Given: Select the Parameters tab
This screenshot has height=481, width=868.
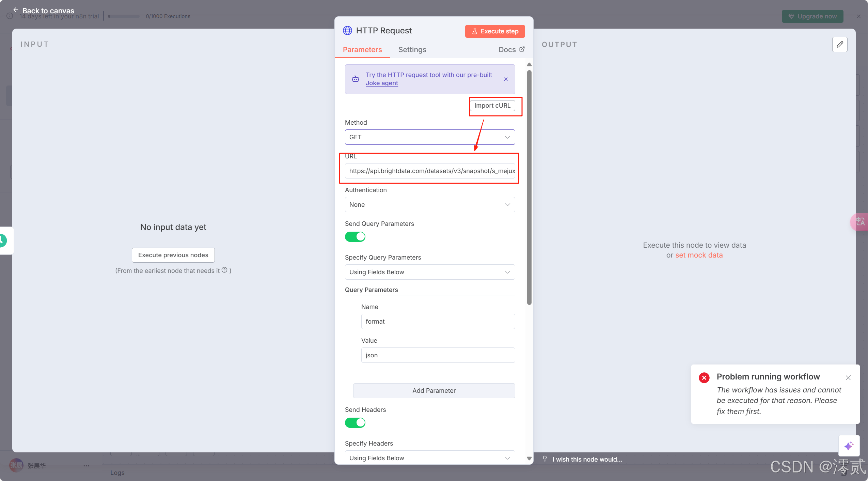Looking at the screenshot, I should (x=362, y=50).
